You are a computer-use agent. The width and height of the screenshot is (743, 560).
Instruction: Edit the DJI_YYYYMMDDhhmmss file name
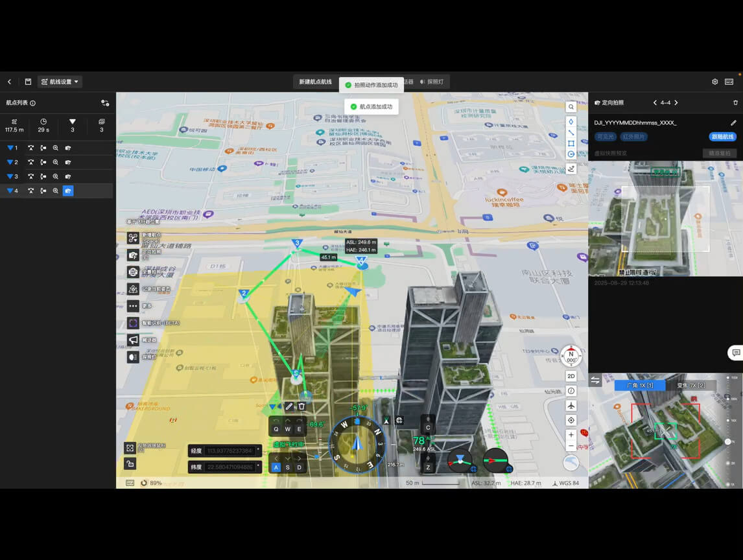coord(733,122)
